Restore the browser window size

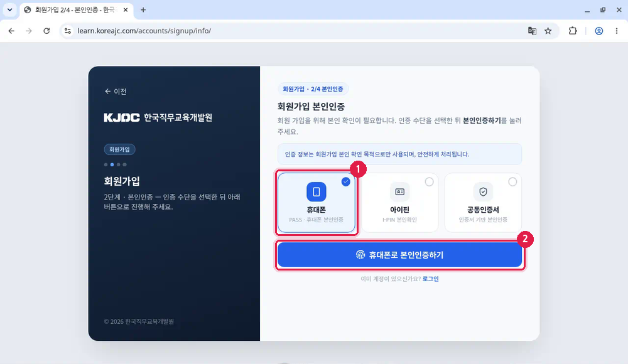(603, 10)
